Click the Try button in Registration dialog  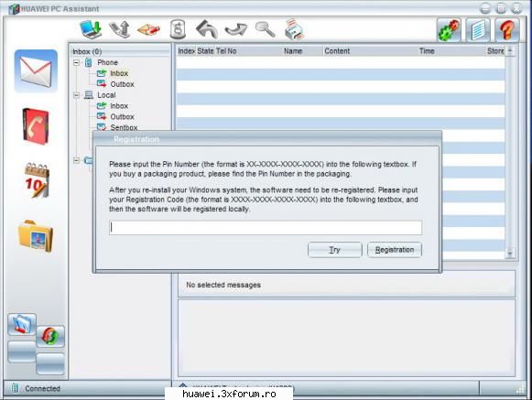tap(335, 250)
